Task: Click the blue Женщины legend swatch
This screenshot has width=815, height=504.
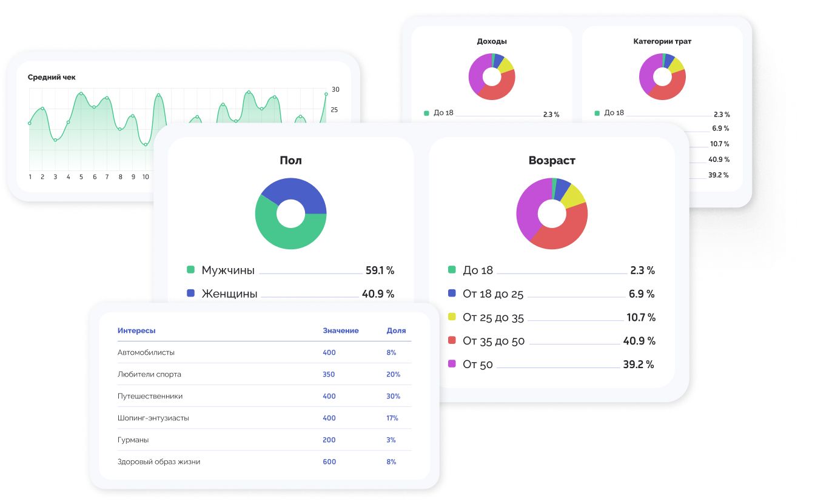Action: click(191, 293)
